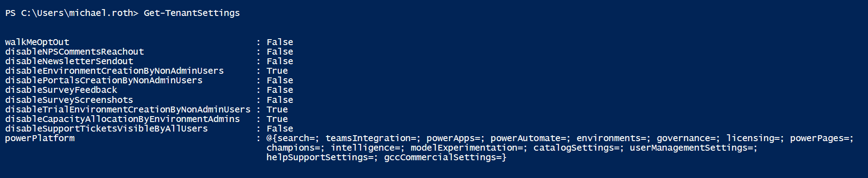
Task: Click the disableNewsletterSendout setting line
Action: click(x=149, y=61)
